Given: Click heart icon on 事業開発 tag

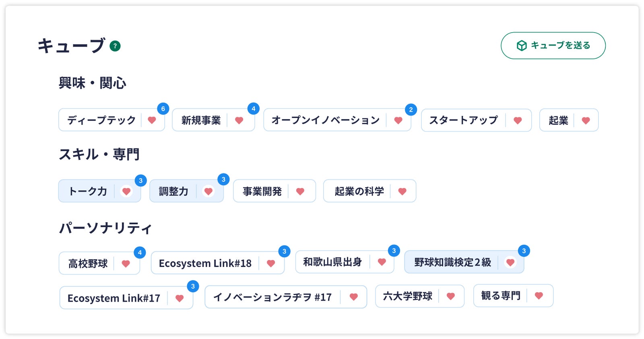Looking at the screenshot, I should (300, 191).
